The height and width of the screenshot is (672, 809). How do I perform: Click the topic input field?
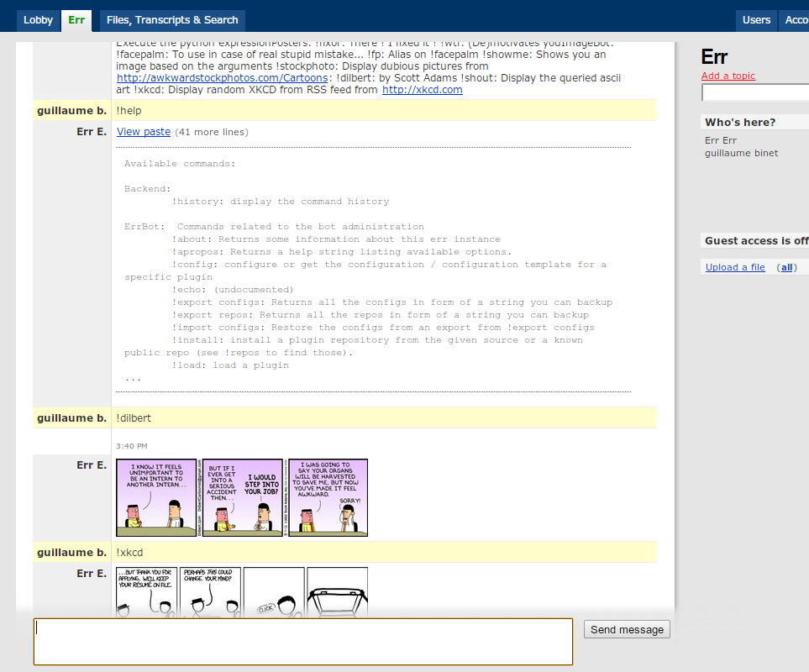tap(756, 93)
